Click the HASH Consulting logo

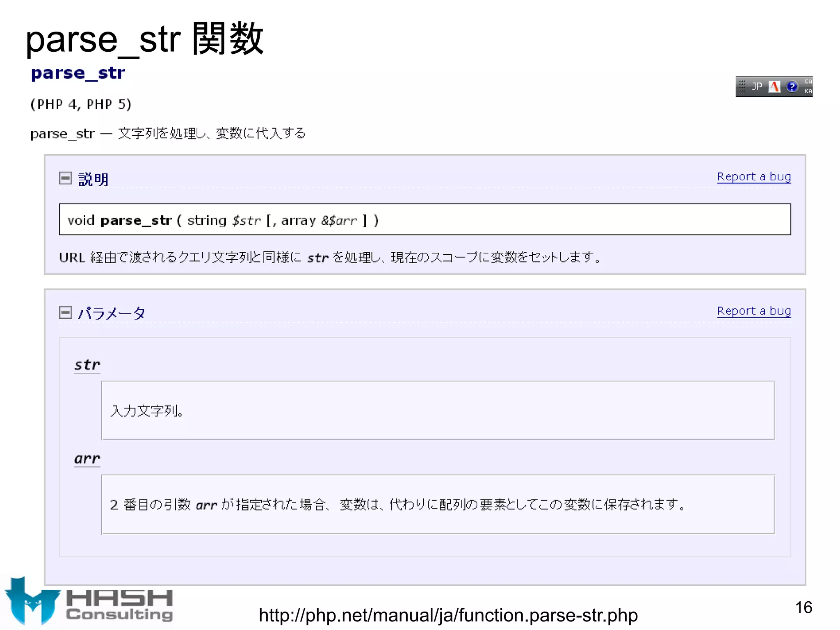[x=89, y=601]
